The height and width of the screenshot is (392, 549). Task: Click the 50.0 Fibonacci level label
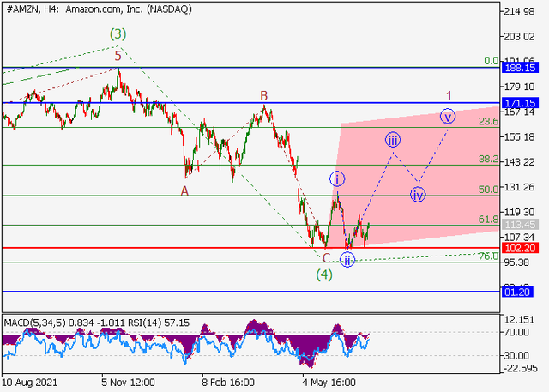(x=488, y=190)
